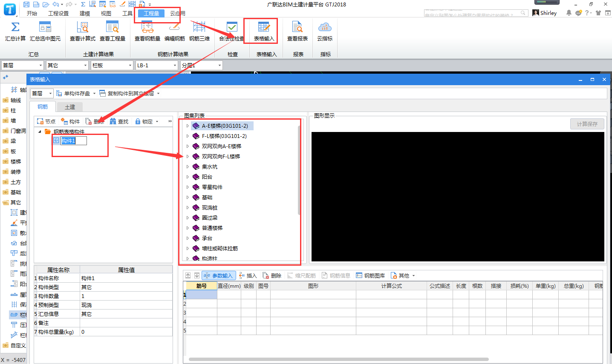Switch to 视图 ribbon tab
The image size is (612, 364).
[x=106, y=13]
